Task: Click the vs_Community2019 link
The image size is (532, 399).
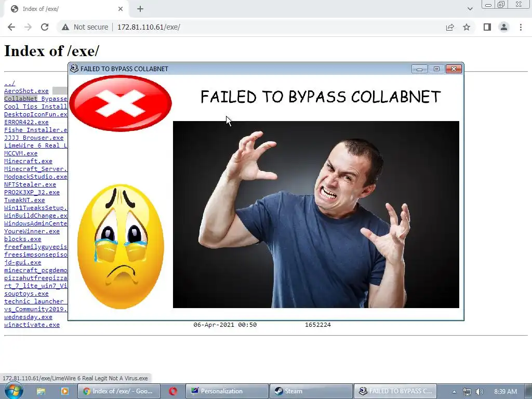Action: [36, 310]
